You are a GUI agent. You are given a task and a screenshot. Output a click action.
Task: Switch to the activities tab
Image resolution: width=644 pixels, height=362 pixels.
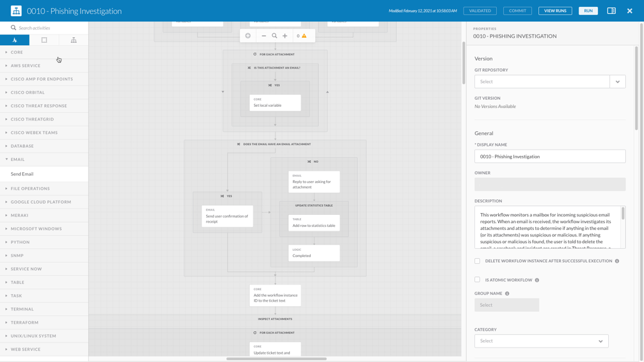[x=14, y=40]
